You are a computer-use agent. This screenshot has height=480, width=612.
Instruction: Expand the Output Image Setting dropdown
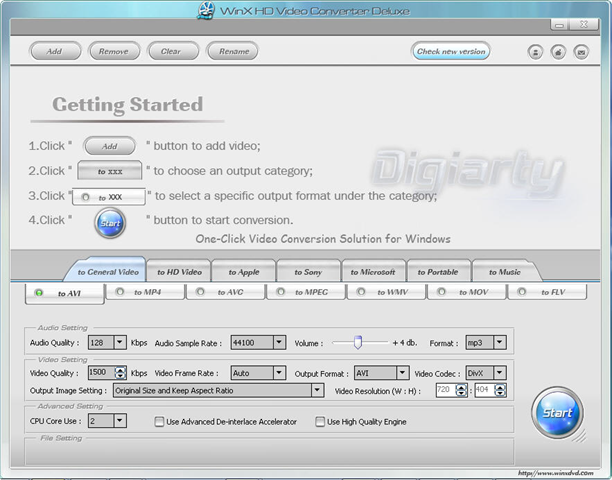317,390
